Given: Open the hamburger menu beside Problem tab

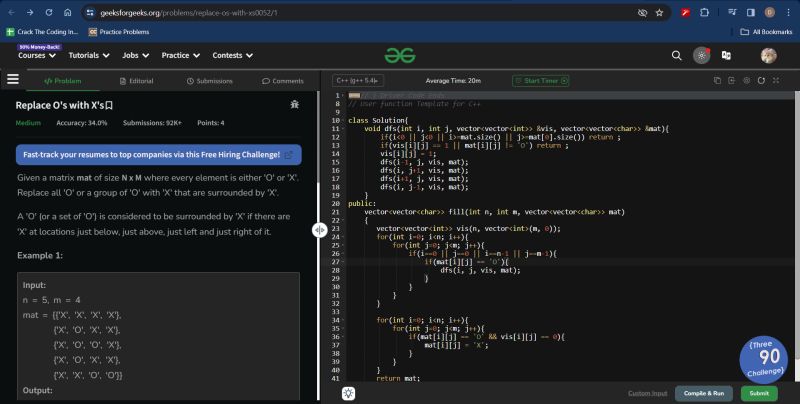Looking at the screenshot, I should pos(13,80).
